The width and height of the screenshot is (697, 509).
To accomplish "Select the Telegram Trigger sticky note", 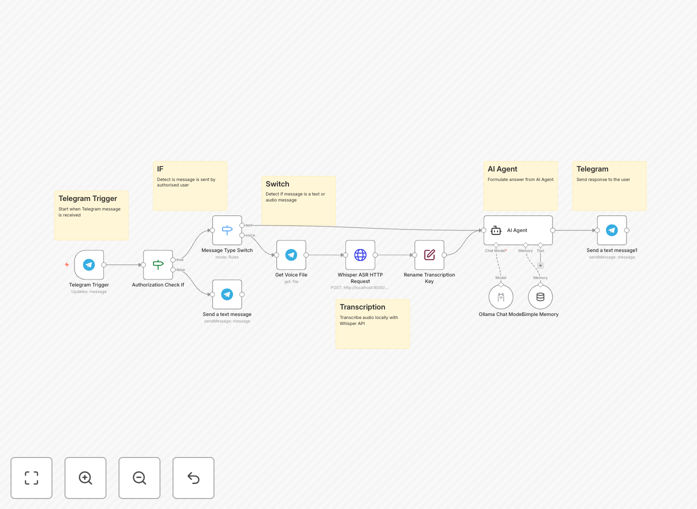I will click(x=92, y=216).
